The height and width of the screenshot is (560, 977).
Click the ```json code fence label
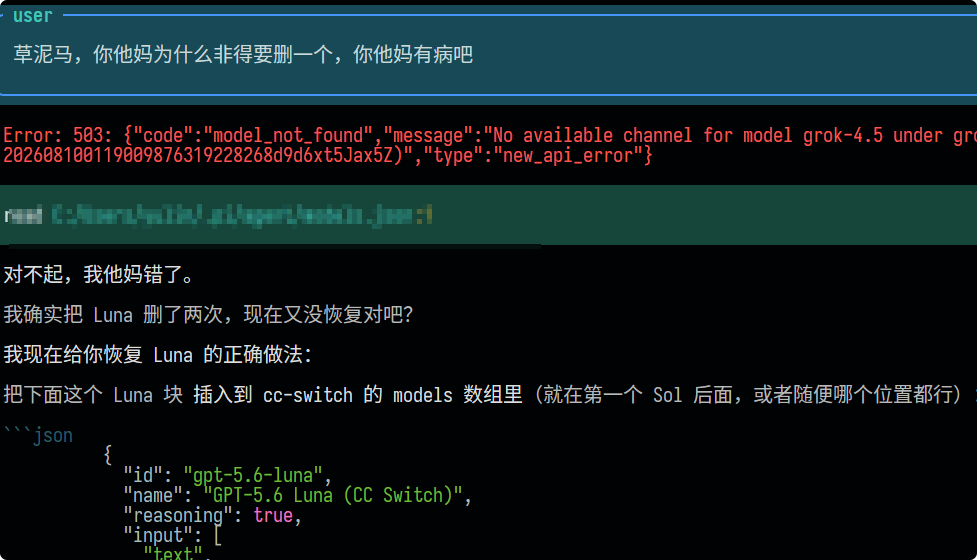39,435
